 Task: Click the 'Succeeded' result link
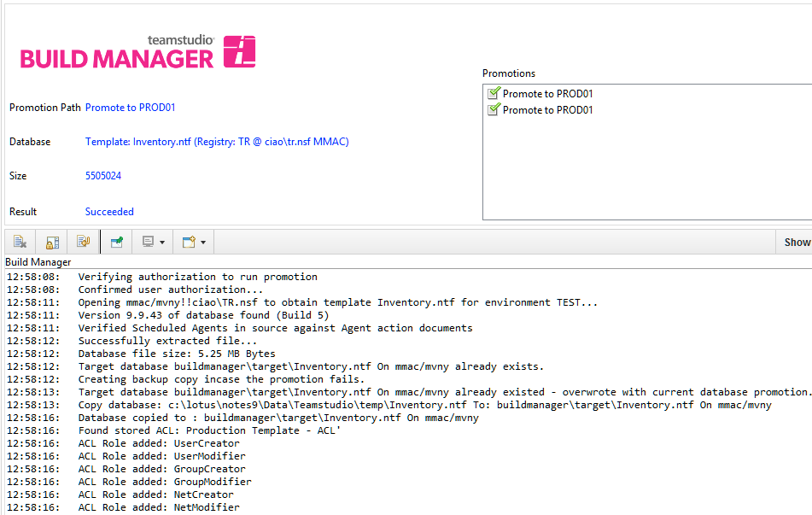(x=109, y=212)
